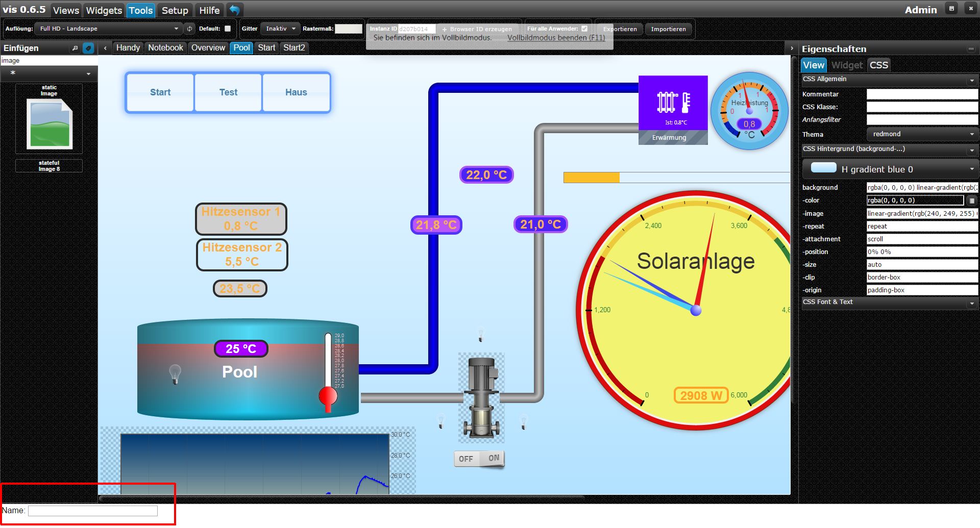Click the resolution refresh icon next to Full HD
980x528 pixels.
pyautogui.click(x=189, y=29)
